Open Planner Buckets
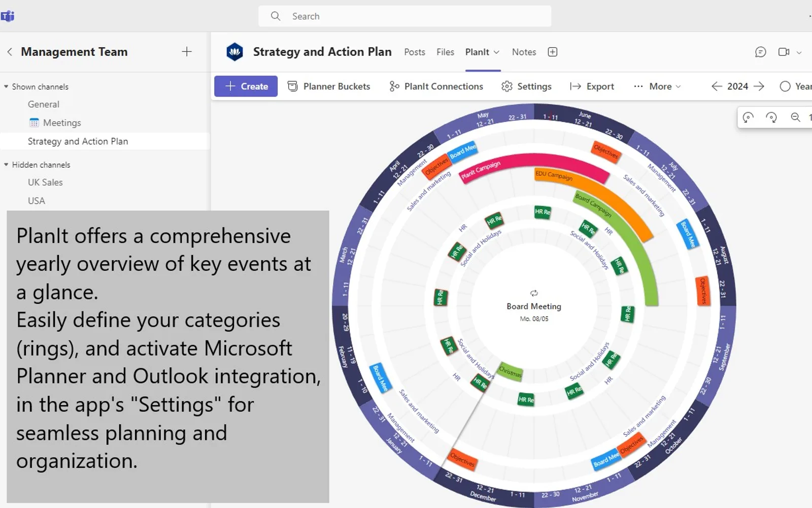 point(329,86)
